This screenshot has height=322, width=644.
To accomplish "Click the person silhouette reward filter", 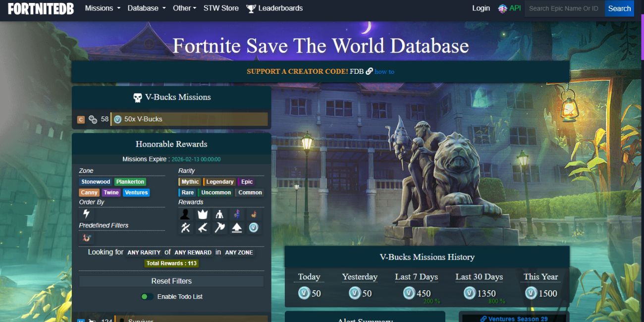I will (x=185, y=214).
